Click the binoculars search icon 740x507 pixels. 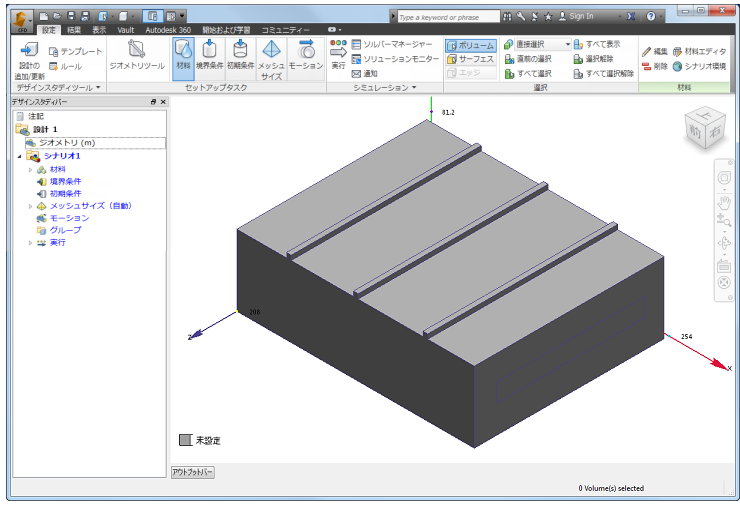(507, 17)
